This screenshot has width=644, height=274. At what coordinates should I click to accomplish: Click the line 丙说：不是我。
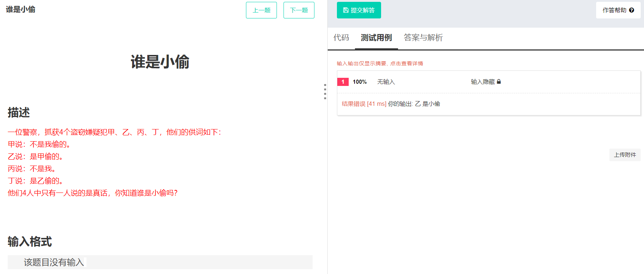coord(32,169)
